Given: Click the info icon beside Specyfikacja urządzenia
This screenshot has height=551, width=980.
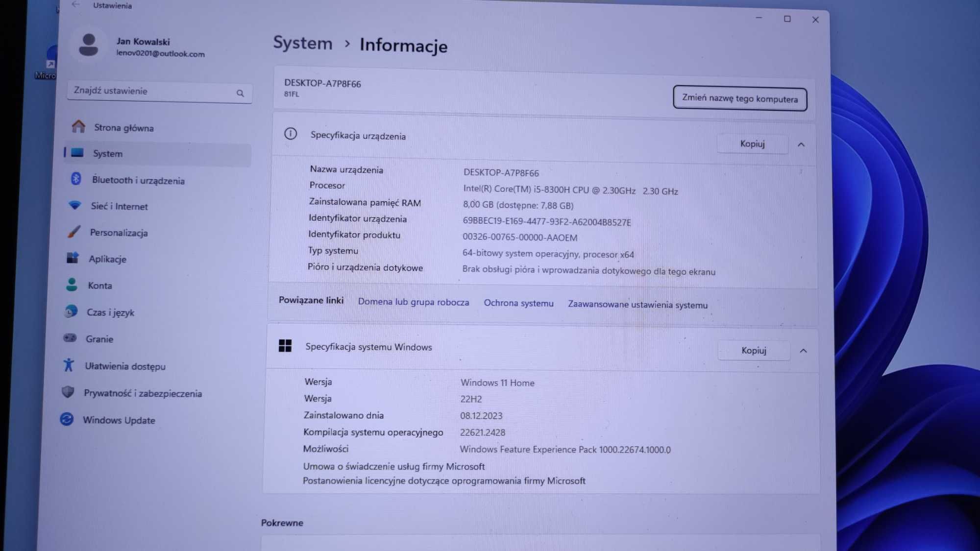Looking at the screenshot, I should (x=291, y=134).
